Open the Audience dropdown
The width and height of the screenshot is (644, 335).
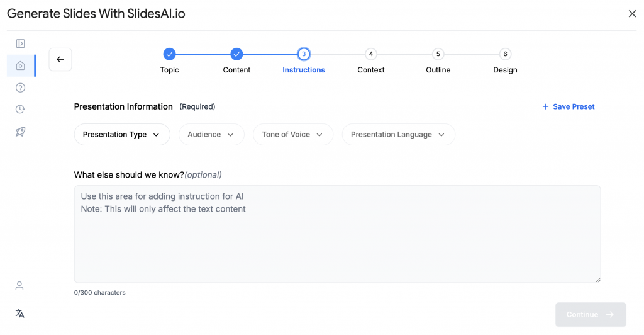(211, 134)
